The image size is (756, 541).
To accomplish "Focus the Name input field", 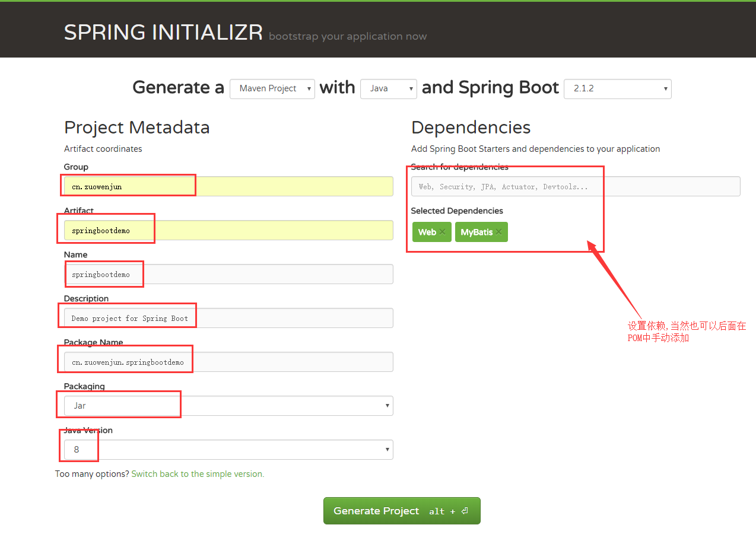I will pyautogui.click(x=228, y=274).
